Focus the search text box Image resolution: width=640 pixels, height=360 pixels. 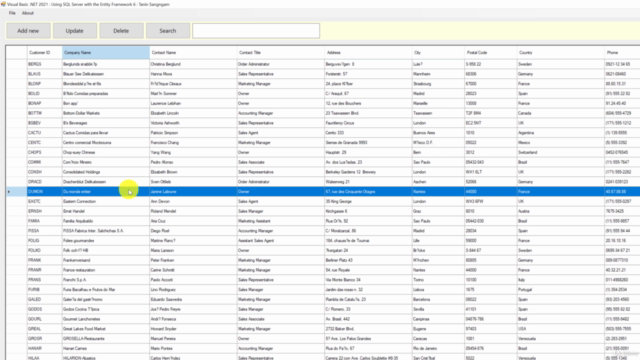pyautogui.click(x=256, y=31)
